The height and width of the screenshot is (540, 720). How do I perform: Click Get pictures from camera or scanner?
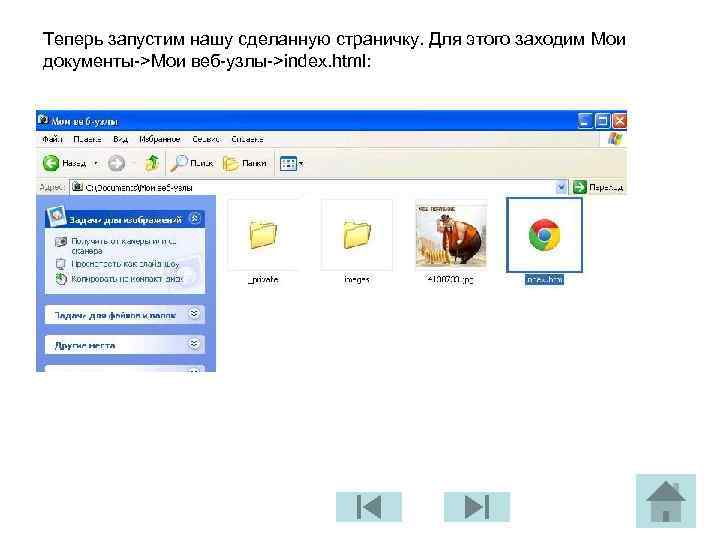click(124, 246)
